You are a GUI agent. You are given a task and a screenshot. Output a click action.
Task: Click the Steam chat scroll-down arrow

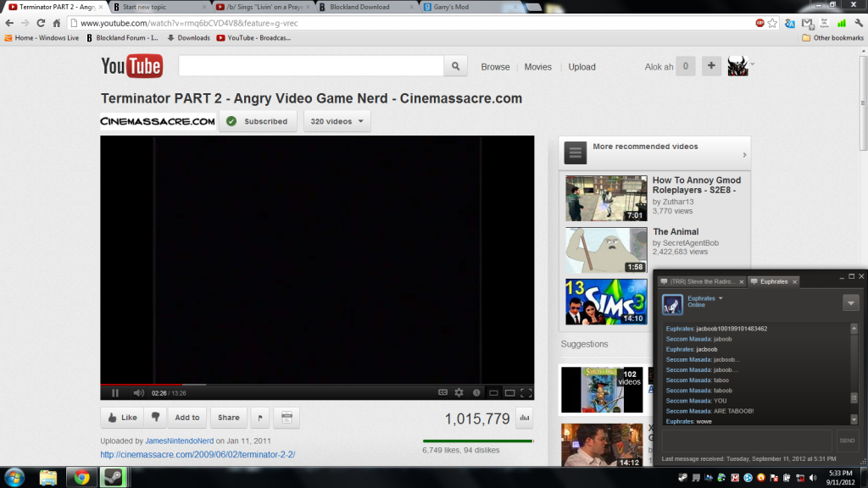point(854,419)
